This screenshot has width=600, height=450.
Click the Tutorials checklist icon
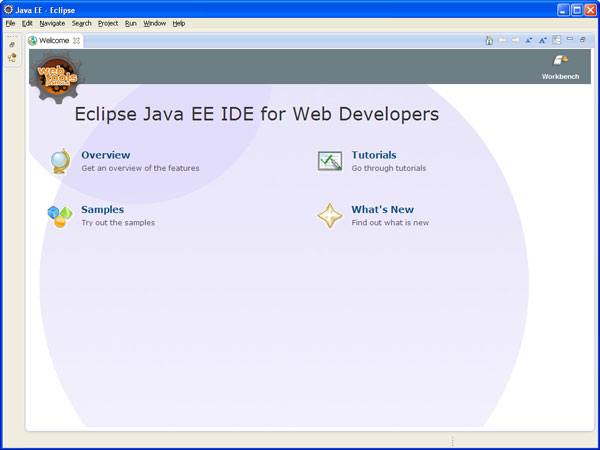tap(330, 161)
